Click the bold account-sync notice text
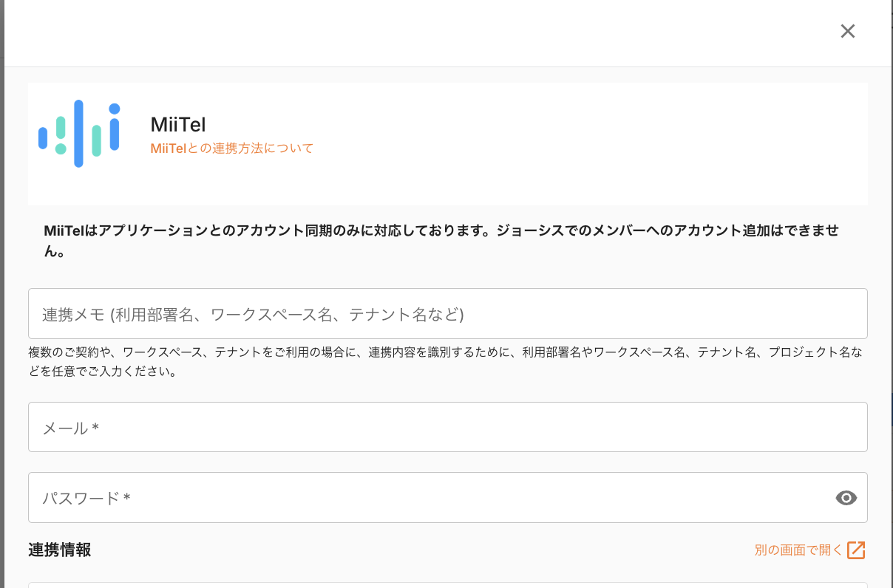This screenshot has width=893, height=588. (x=441, y=240)
